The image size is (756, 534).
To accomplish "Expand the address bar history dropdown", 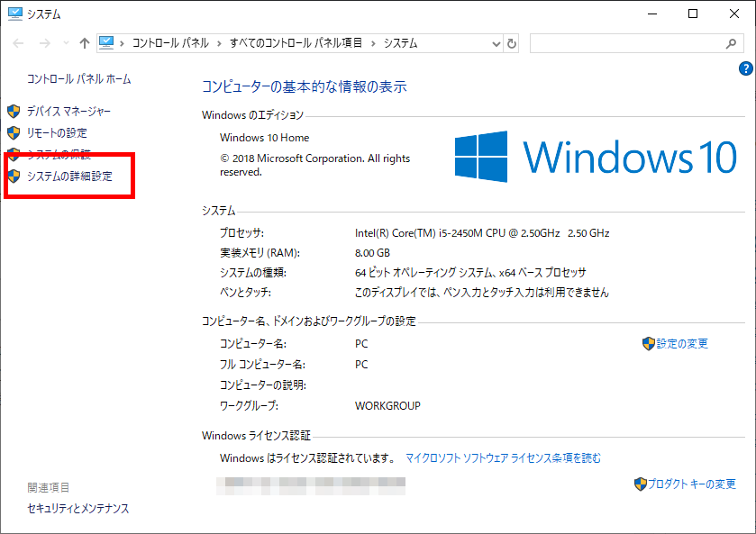I will click(x=496, y=43).
